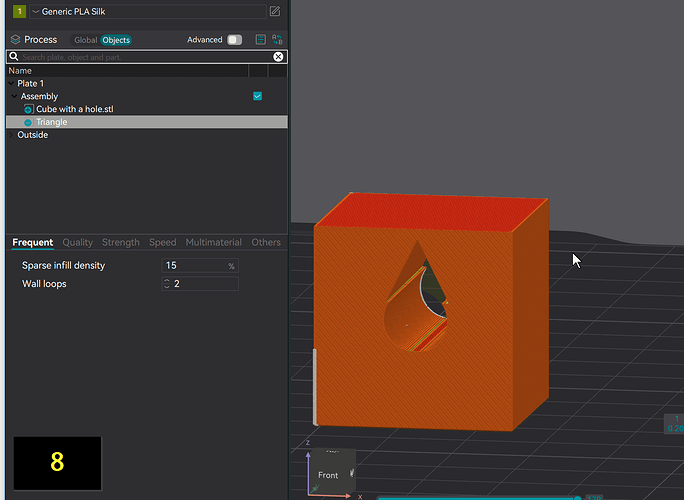Select the Objects process mode
This screenshot has height=500, width=684.
[116, 40]
